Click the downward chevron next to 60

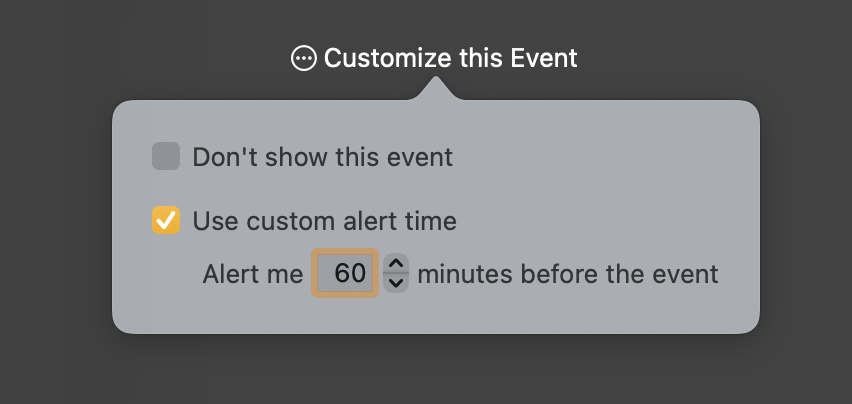click(396, 283)
